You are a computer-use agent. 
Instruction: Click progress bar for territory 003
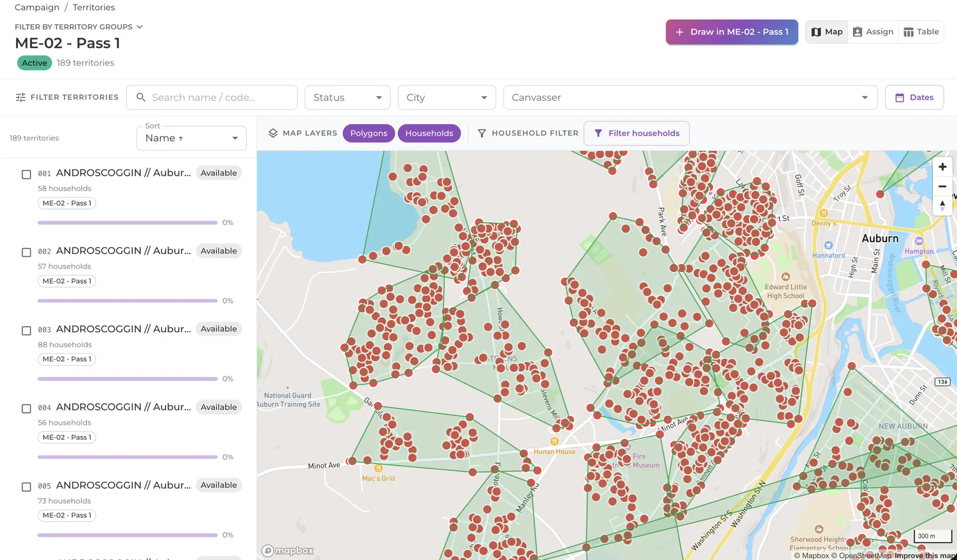127,379
